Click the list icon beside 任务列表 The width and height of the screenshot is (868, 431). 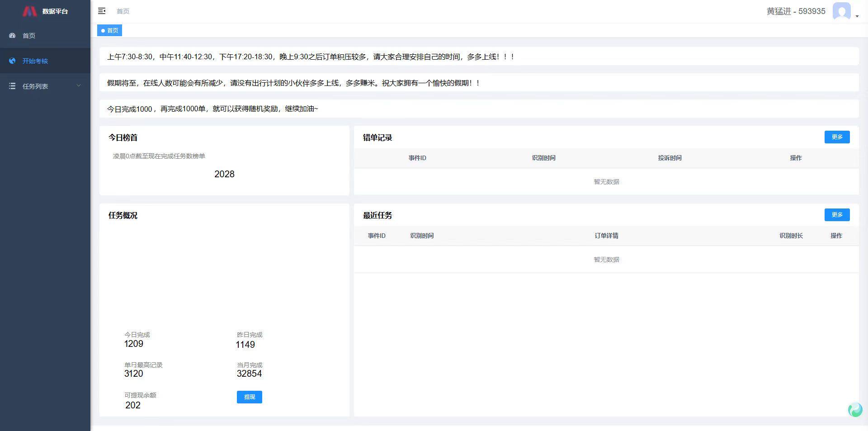[x=12, y=86]
